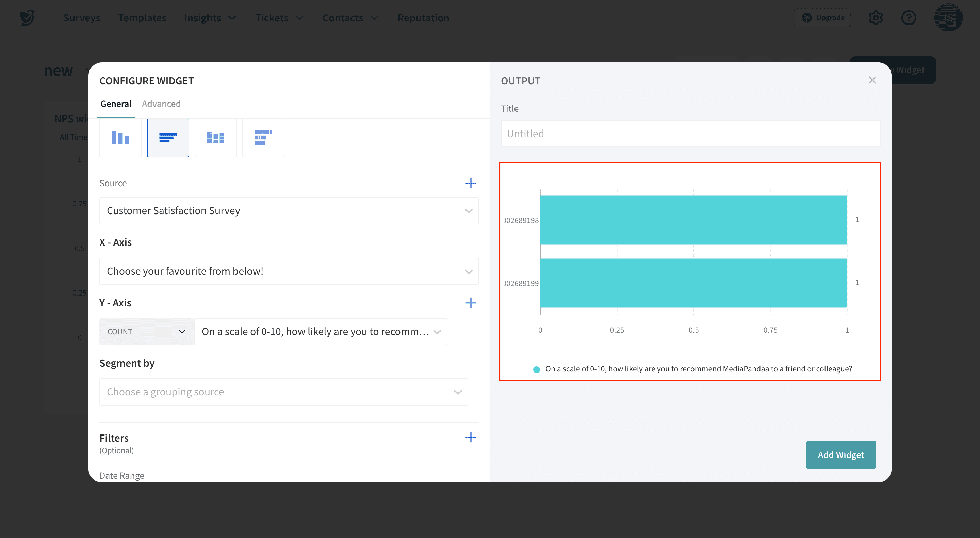The image size is (980, 538).
Task: Click the help question mark icon
Action: (909, 18)
